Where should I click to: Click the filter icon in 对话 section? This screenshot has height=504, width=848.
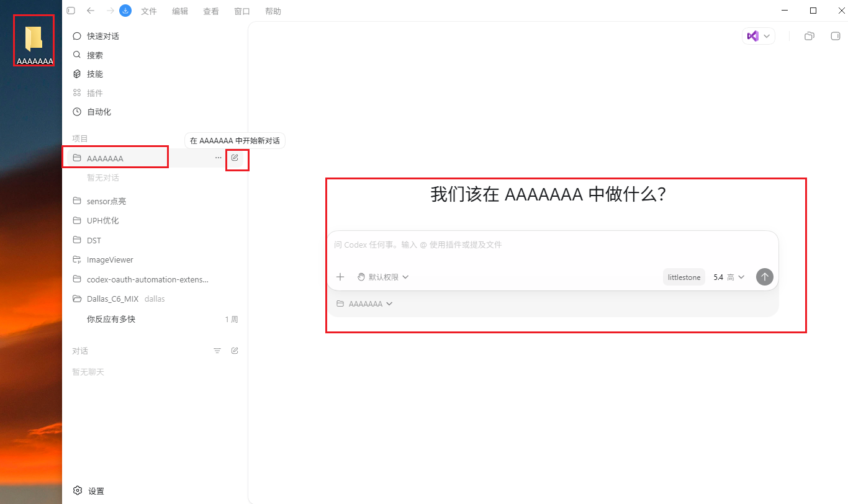[217, 351]
